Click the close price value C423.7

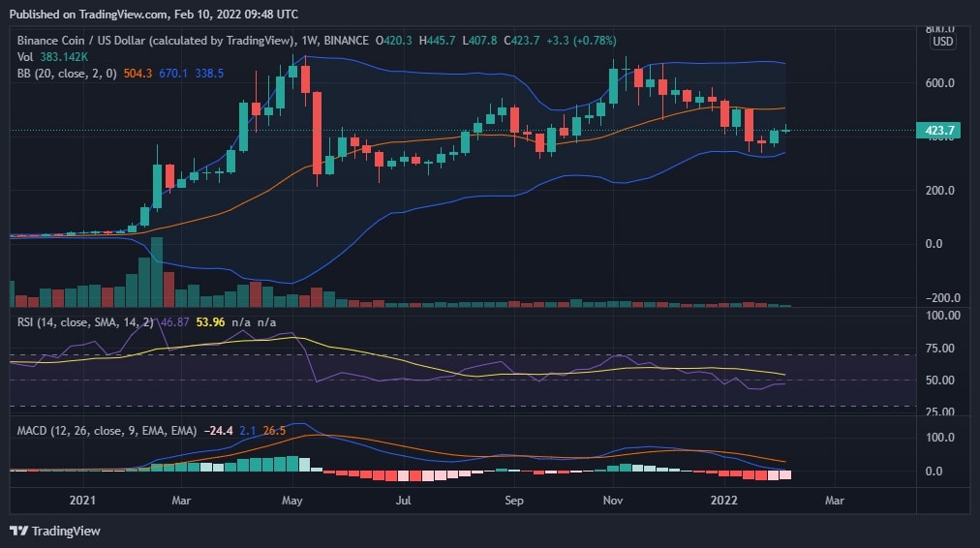coord(522,41)
